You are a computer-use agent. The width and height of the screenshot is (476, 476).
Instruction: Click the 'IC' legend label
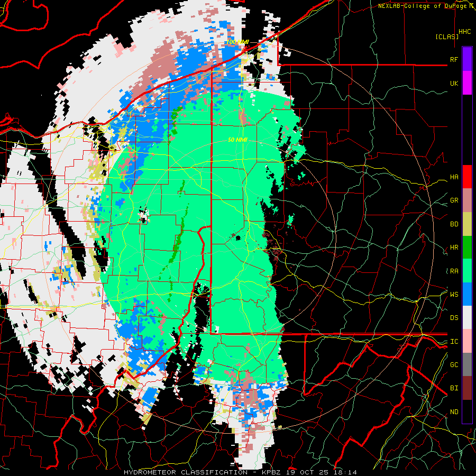click(454, 342)
